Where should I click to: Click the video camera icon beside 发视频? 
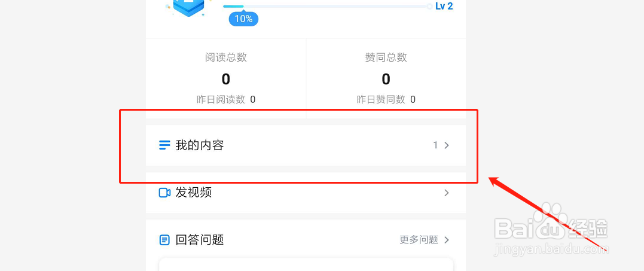pyautogui.click(x=164, y=193)
